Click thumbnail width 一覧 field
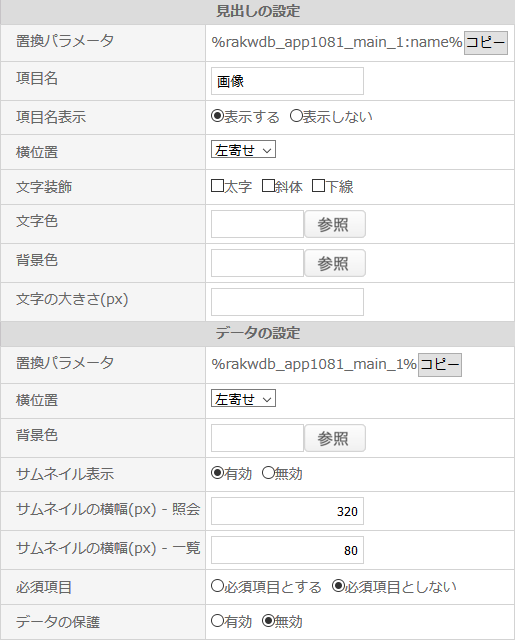 pyautogui.click(x=287, y=550)
